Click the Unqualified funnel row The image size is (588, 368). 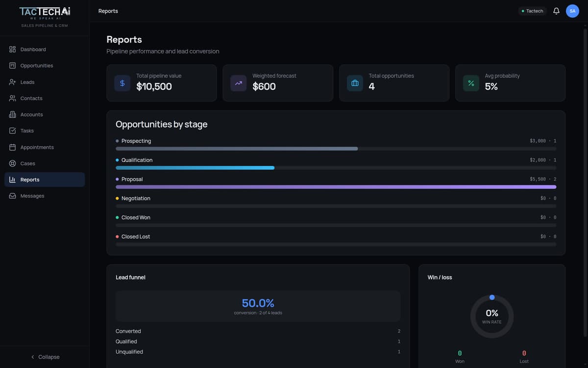tap(258, 352)
